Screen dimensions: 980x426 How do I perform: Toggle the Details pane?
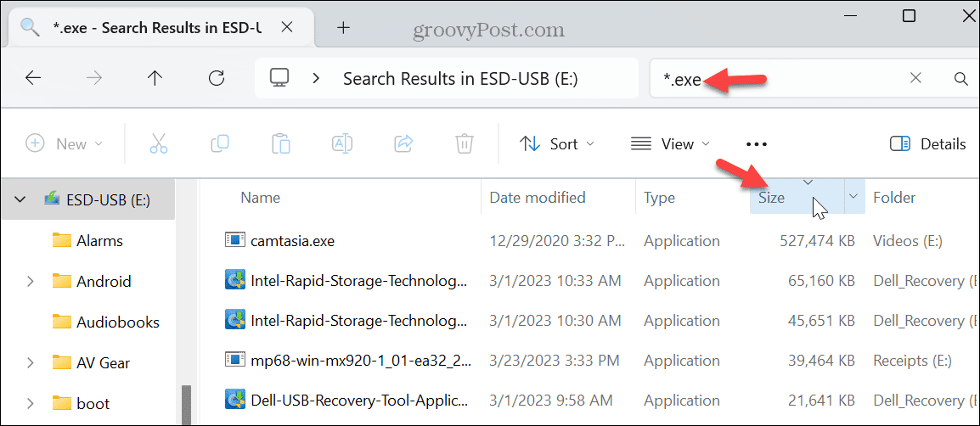pos(927,144)
